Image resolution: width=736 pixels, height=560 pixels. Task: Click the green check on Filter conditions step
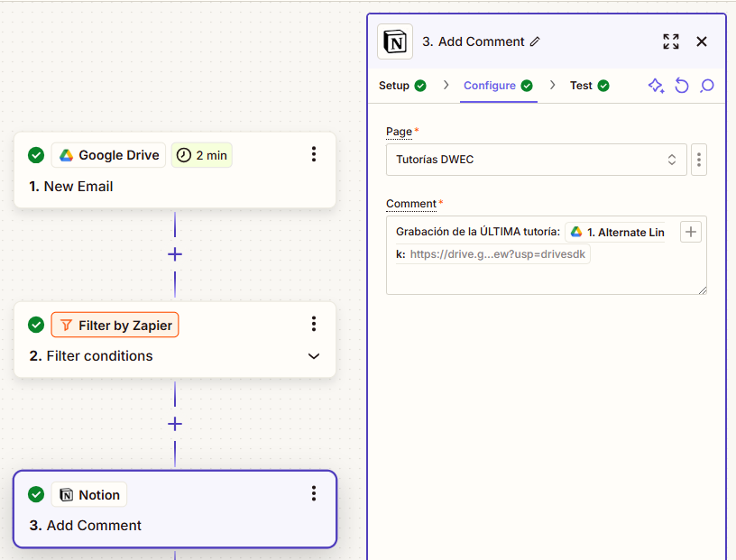pyautogui.click(x=35, y=324)
